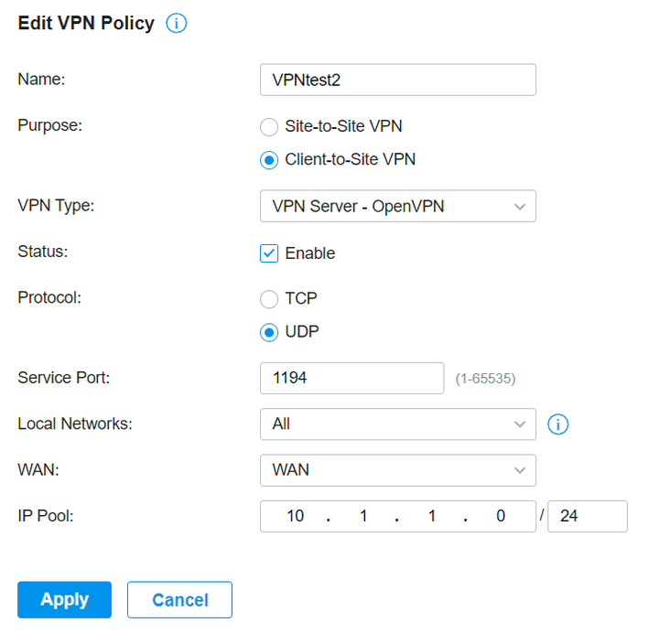Expand the Local Networks dropdown
Viewport: 649px width, 644px height.
[x=398, y=424]
